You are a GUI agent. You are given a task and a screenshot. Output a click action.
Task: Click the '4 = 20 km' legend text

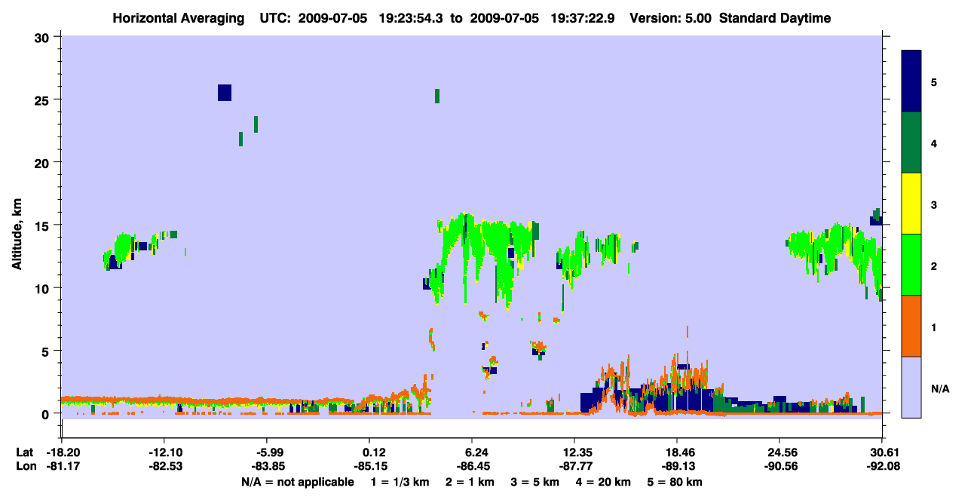[605, 482]
